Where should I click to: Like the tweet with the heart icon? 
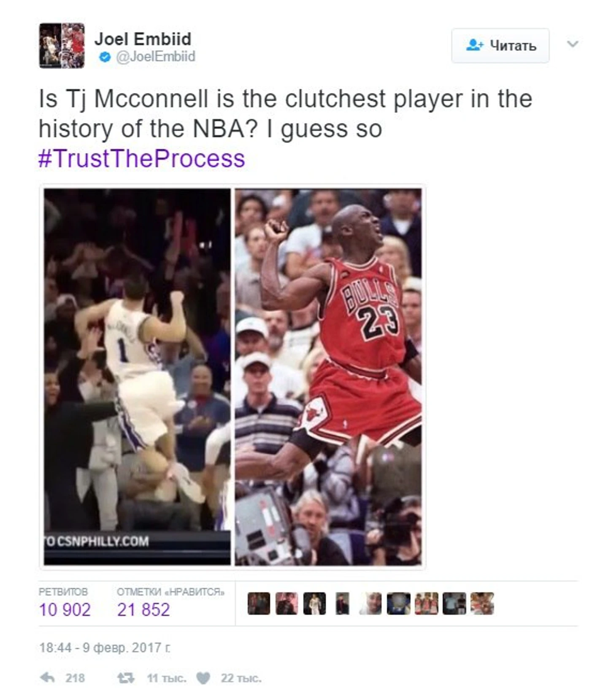203,678
